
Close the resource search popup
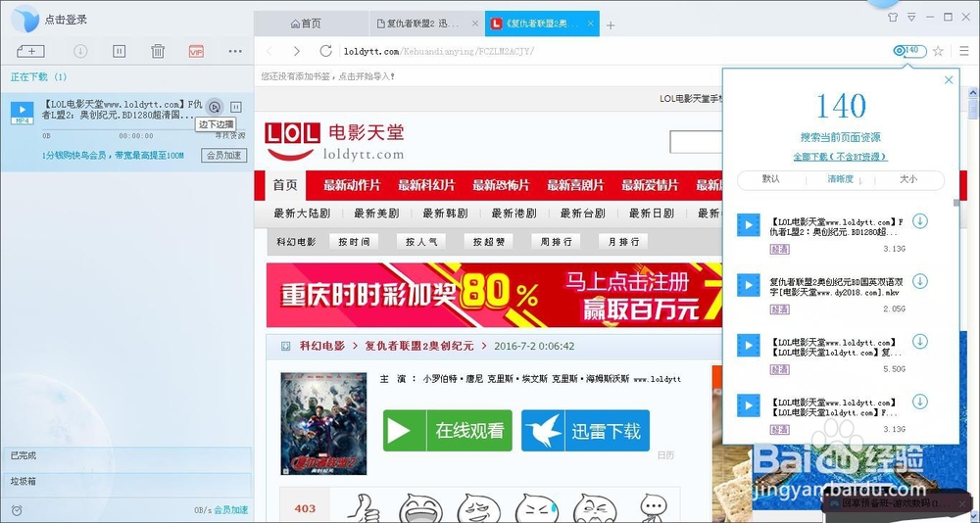point(948,80)
